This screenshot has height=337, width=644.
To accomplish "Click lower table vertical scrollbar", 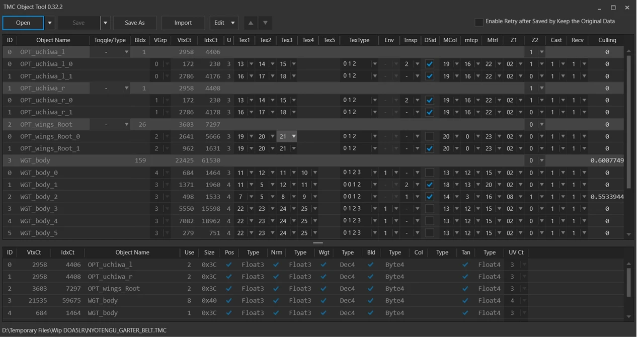I will tap(628, 283).
